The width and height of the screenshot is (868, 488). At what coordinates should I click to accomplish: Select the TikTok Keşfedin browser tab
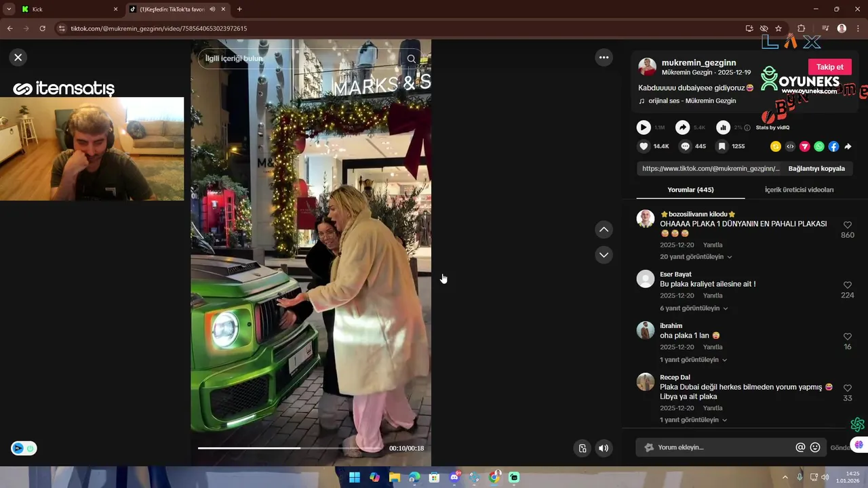[x=178, y=9]
